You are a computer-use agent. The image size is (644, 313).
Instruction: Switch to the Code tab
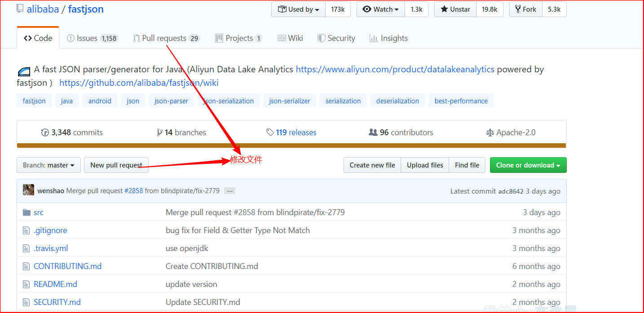click(x=38, y=38)
